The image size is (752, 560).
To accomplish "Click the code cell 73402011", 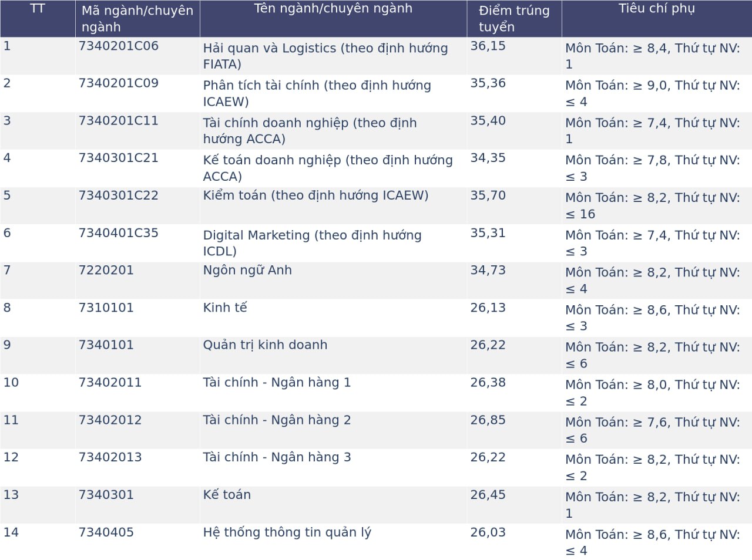I will pos(110,383).
